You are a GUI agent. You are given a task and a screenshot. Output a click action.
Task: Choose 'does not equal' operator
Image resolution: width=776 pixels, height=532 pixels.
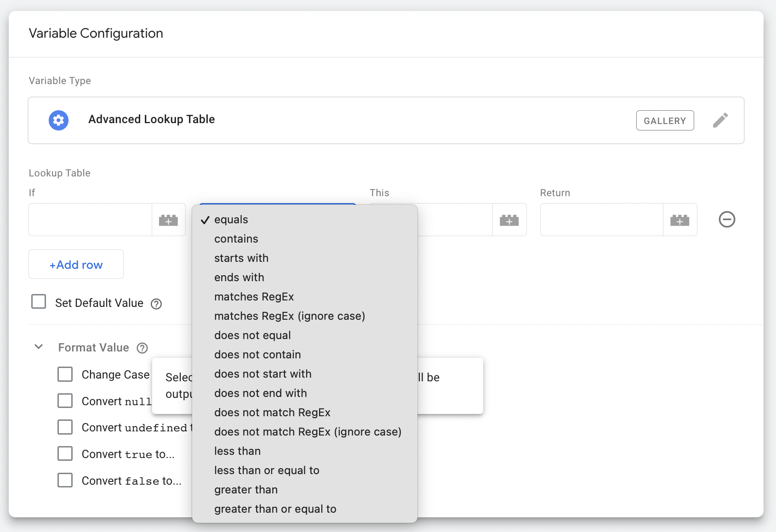(305, 335)
